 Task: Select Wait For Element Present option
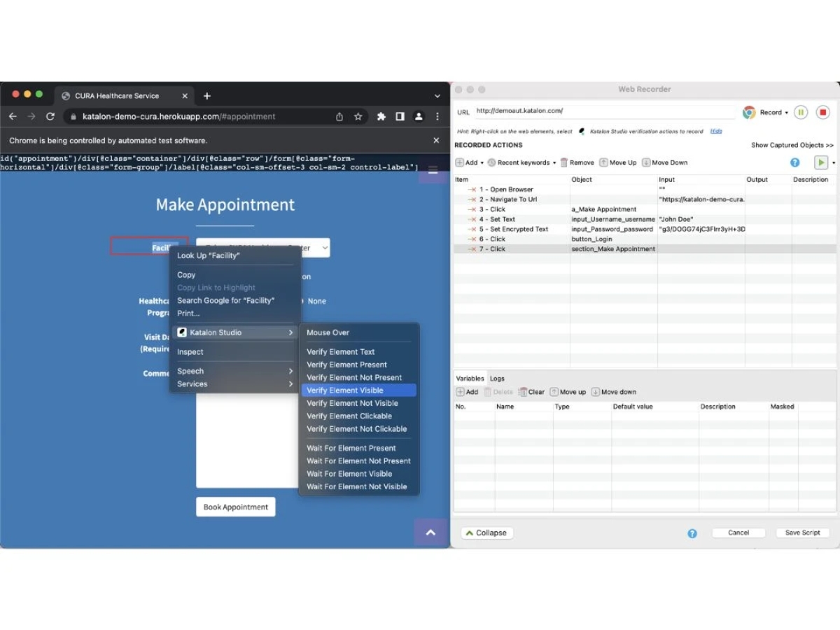359,448
